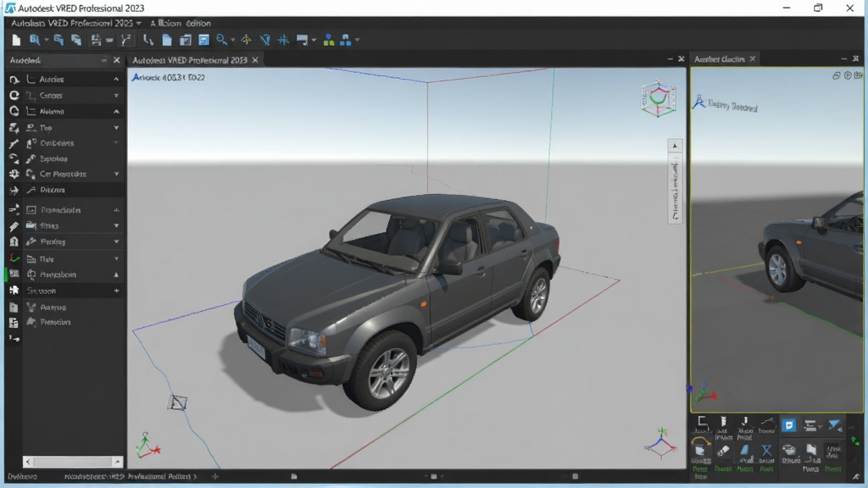Screen dimensions: 868x488
Task: Close the right-hand panel's tab
Action: coord(753,58)
